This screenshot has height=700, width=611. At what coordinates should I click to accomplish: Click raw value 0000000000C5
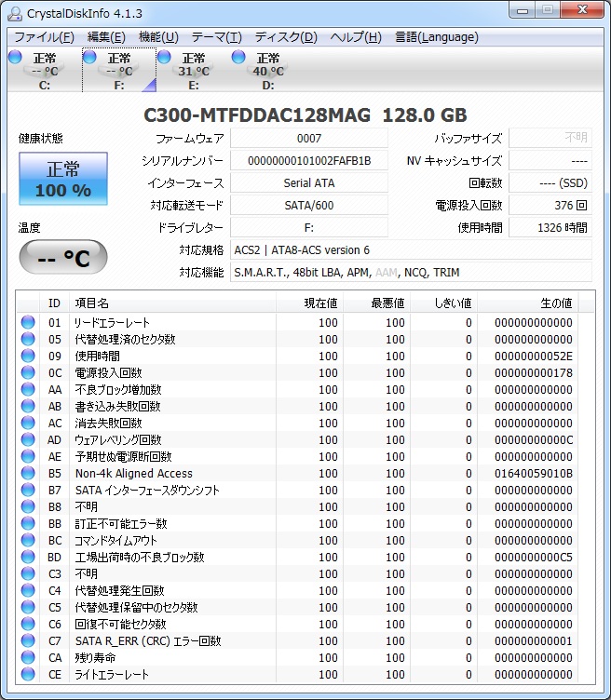(534, 558)
